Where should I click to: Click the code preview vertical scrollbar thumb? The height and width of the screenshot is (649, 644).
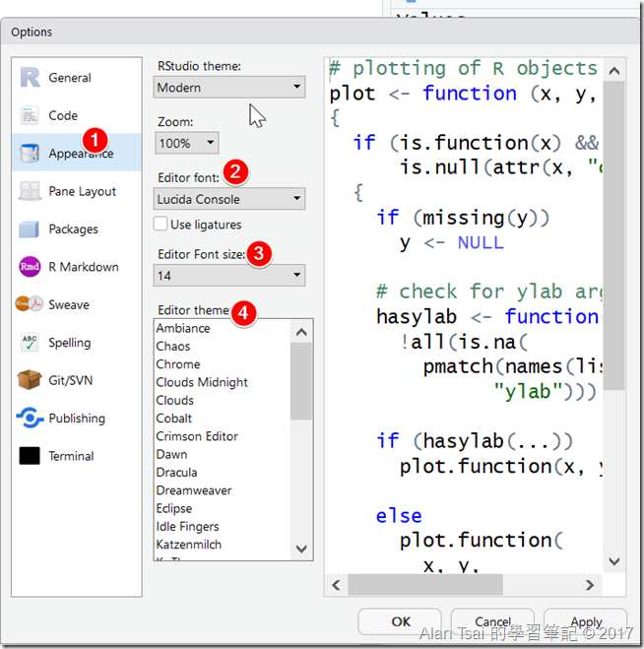613,235
